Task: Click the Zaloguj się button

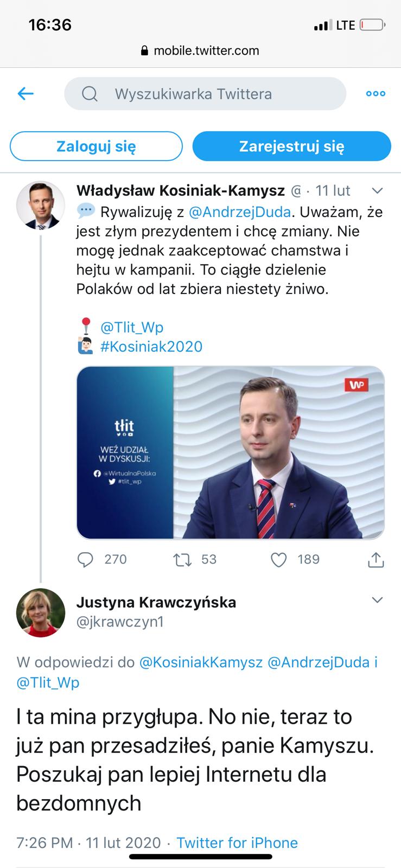Action: pos(96,146)
